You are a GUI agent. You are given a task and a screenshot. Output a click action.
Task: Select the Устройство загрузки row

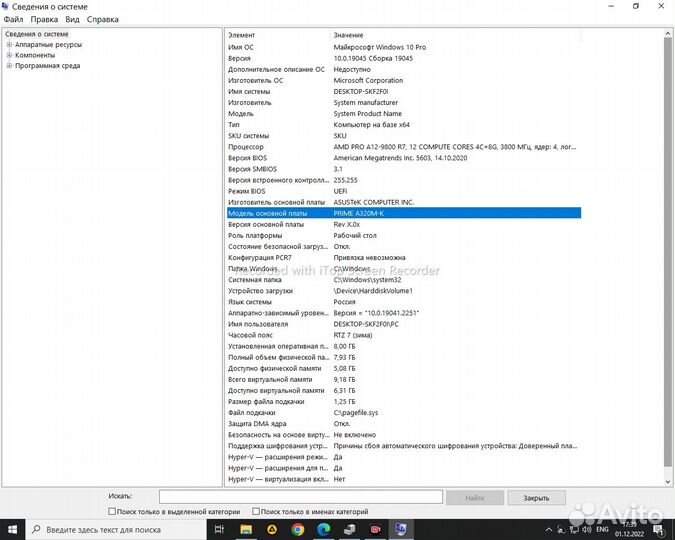(x=404, y=291)
